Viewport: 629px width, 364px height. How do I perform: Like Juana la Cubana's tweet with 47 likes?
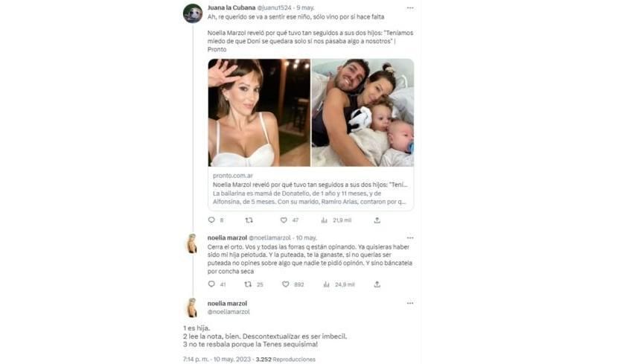coord(284,220)
